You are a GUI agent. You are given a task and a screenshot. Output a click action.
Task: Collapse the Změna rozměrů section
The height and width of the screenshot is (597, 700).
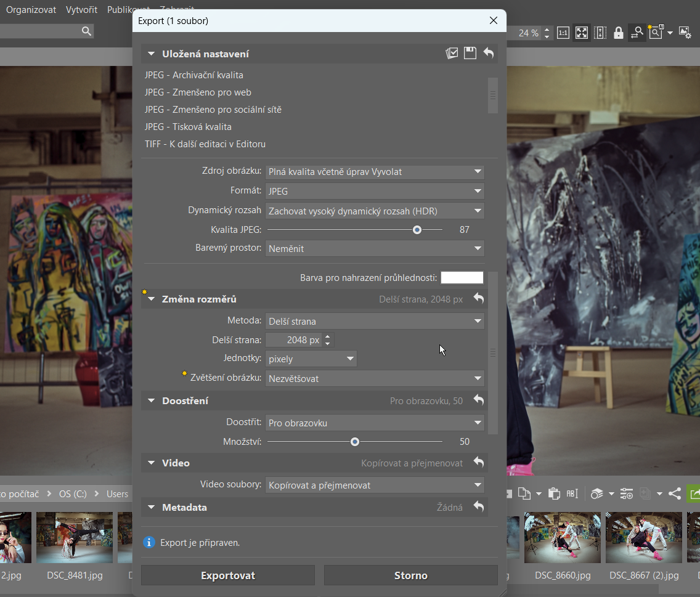click(x=152, y=299)
